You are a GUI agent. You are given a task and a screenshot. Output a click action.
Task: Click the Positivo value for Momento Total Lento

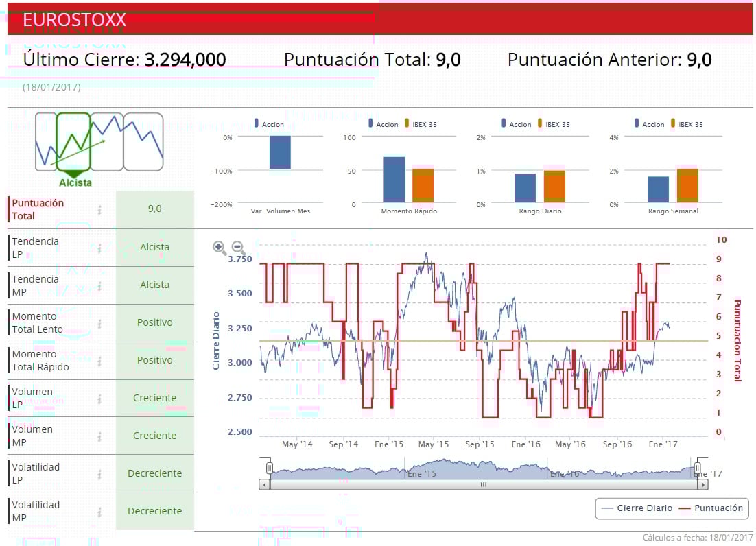[x=155, y=322]
